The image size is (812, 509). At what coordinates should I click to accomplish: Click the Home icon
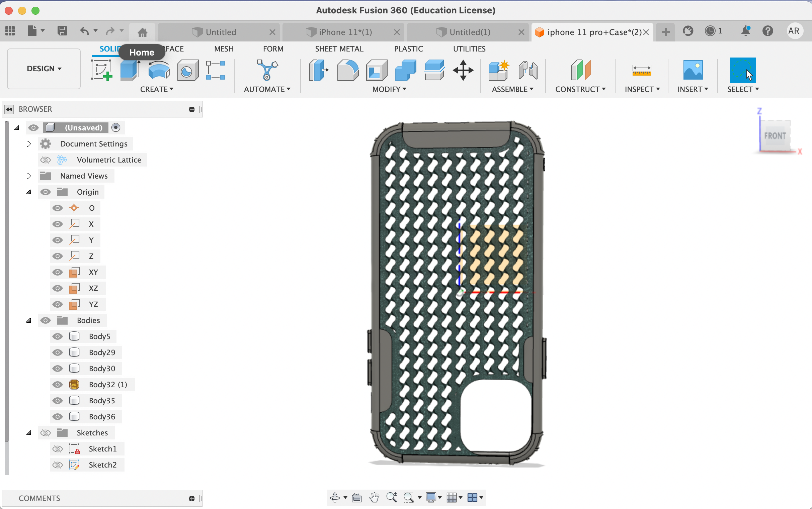coord(143,32)
